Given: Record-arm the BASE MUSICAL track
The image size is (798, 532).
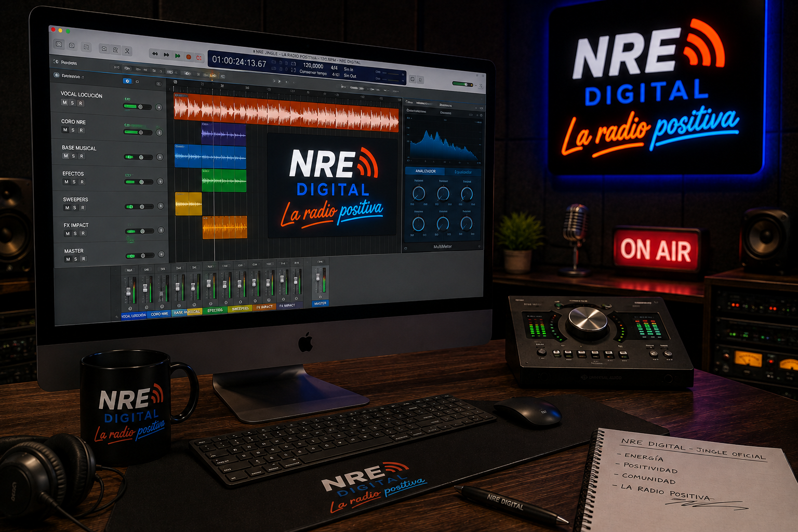Looking at the screenshot, I should point(82,156).
